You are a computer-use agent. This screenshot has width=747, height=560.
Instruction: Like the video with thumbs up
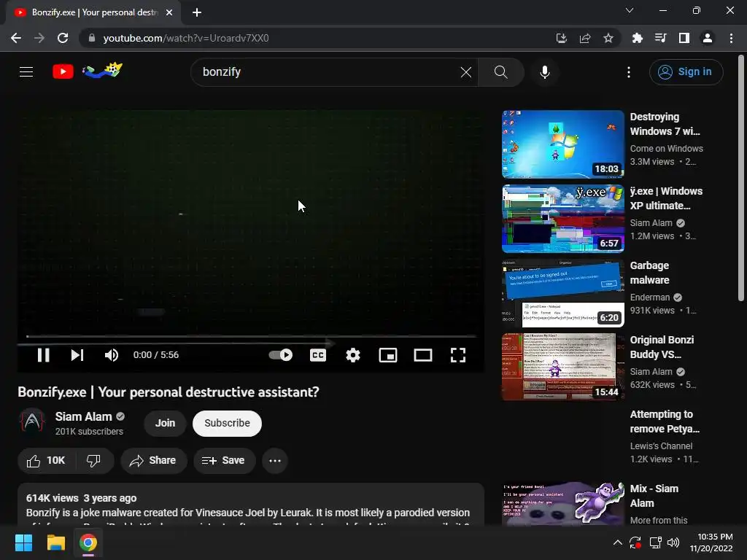point(46,461)
